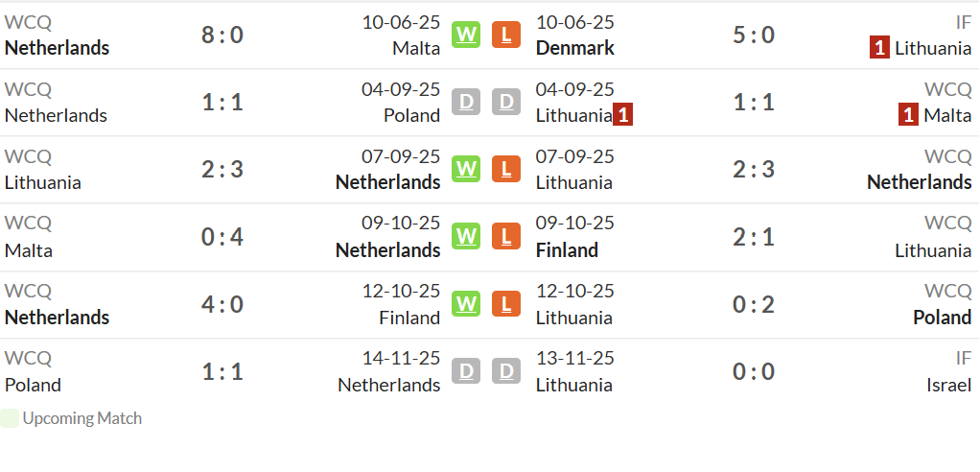This screenshot has height=472, width=980.
Task: Click the Israel team name
Action: 948,385
